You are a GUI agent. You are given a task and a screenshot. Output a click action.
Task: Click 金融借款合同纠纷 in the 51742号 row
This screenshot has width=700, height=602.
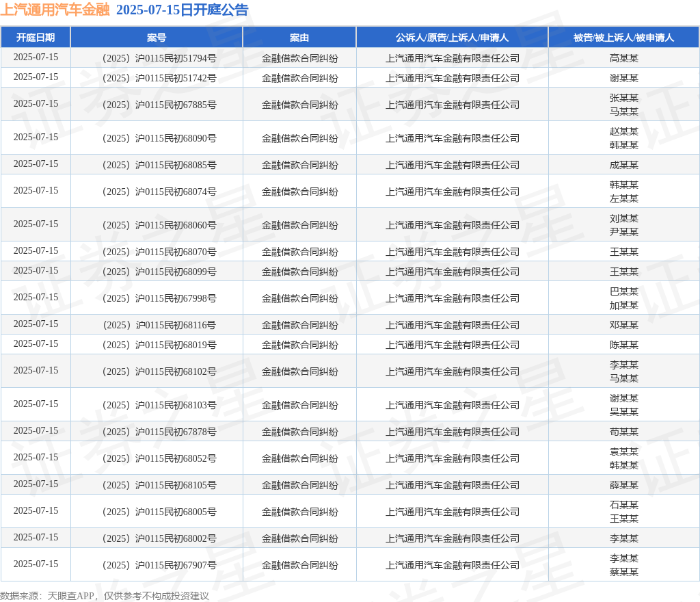tap(299, 78)
